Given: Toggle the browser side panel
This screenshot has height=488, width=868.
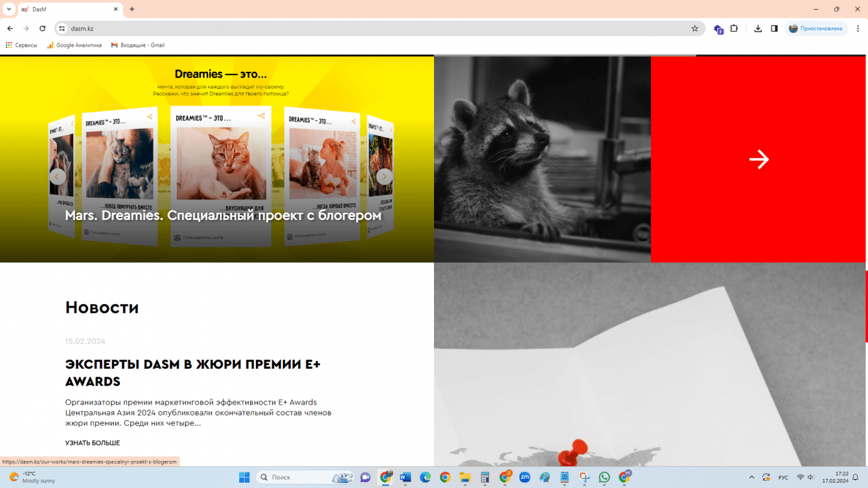Looking at the screenshot, I should 774,28.
